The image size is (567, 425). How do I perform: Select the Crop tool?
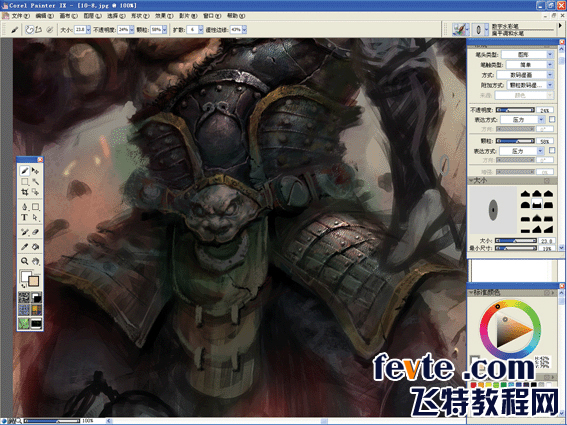[25, 192]
